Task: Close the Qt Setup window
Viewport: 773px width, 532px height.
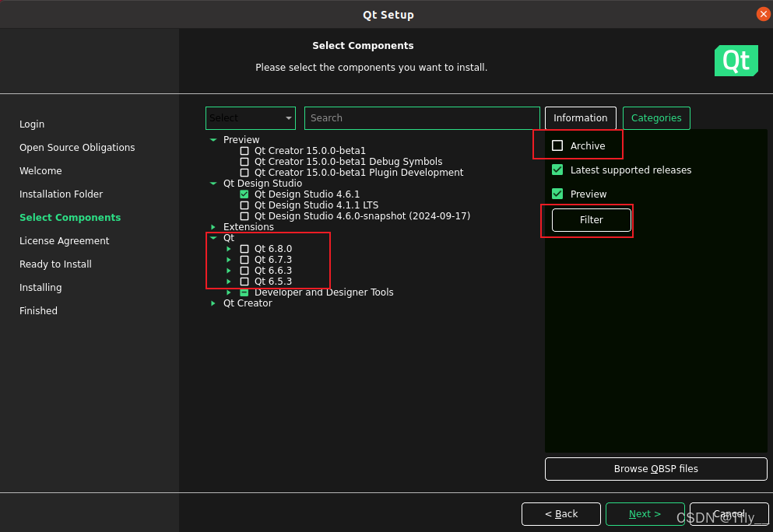Action: [x=763, y=14]
